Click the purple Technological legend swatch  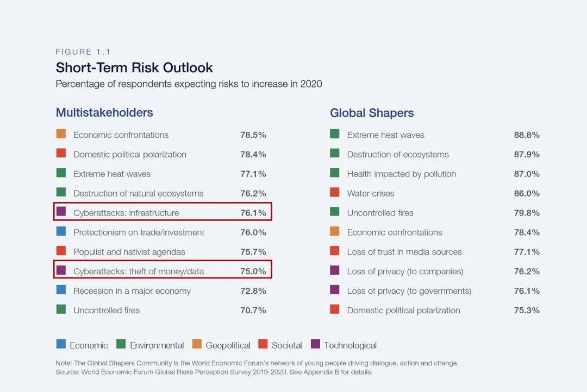(315, 344)
